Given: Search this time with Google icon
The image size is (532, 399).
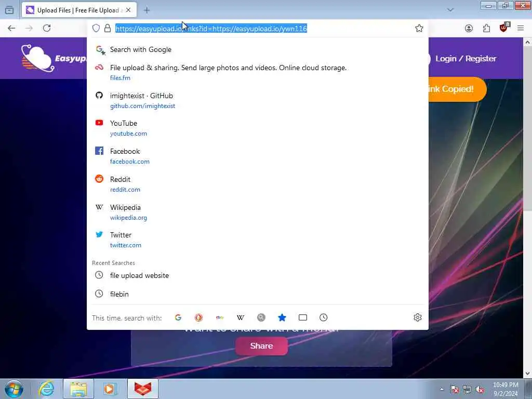Looking at the screenshot, I should [x=178, y=317].
